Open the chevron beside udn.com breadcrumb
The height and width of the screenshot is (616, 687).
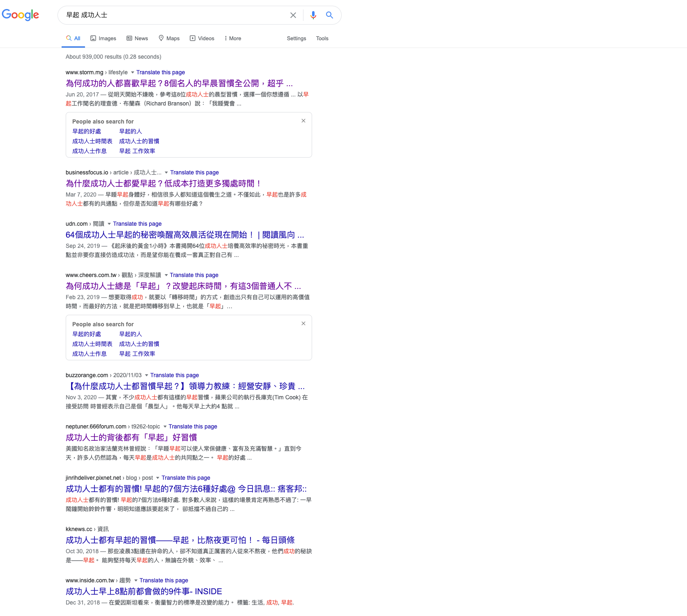tap(108, 224)
